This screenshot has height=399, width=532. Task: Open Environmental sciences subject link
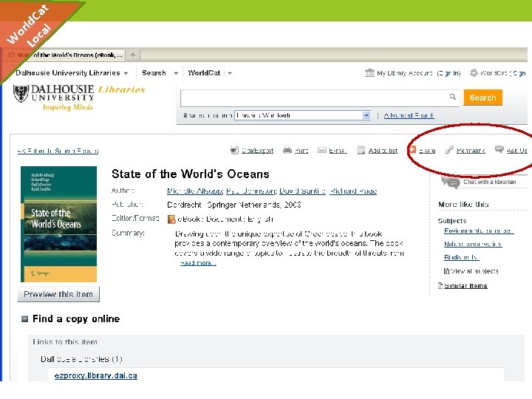(x=479, y=231)
